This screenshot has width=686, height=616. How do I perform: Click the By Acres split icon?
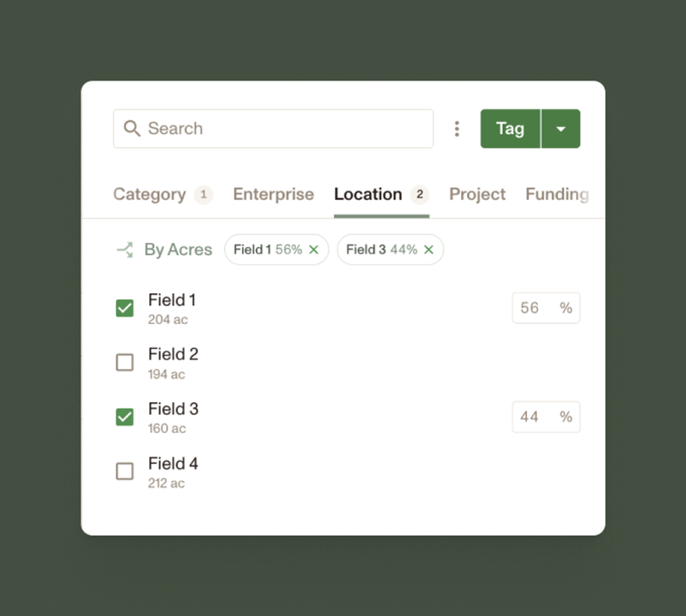[x=125, y=250]
